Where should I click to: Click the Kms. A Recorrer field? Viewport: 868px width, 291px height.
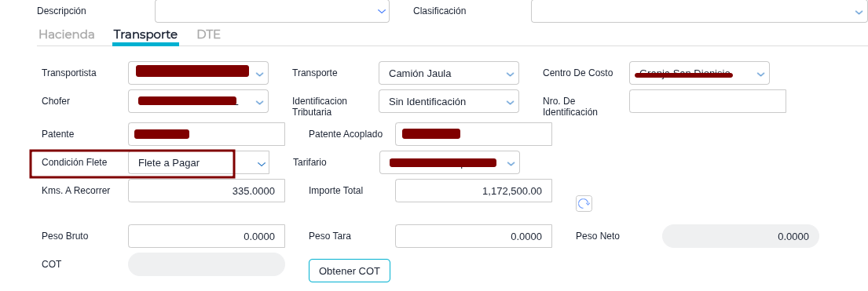click(207, 191)
